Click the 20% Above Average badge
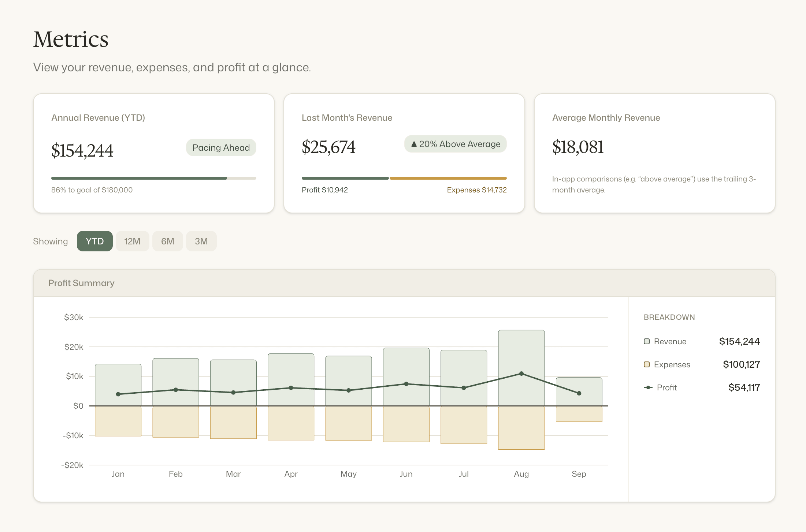806x532 pixels. coord(455,144)
